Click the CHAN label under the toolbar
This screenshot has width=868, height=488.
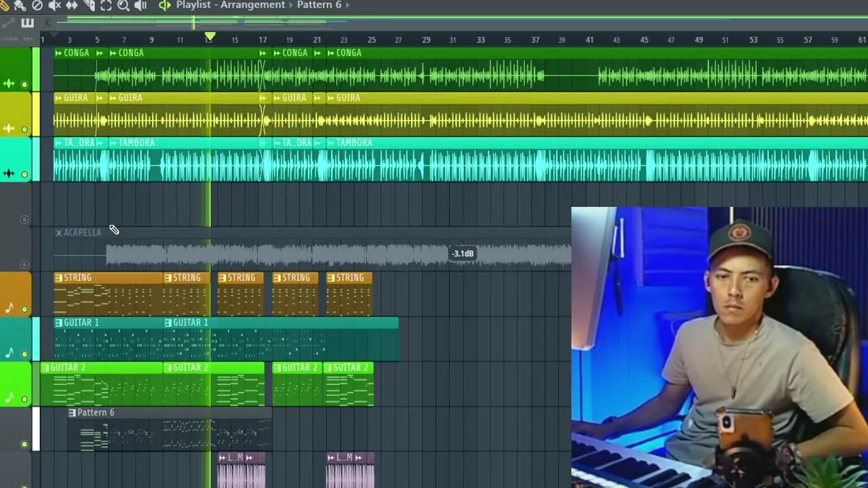click(x=9, y=39)
